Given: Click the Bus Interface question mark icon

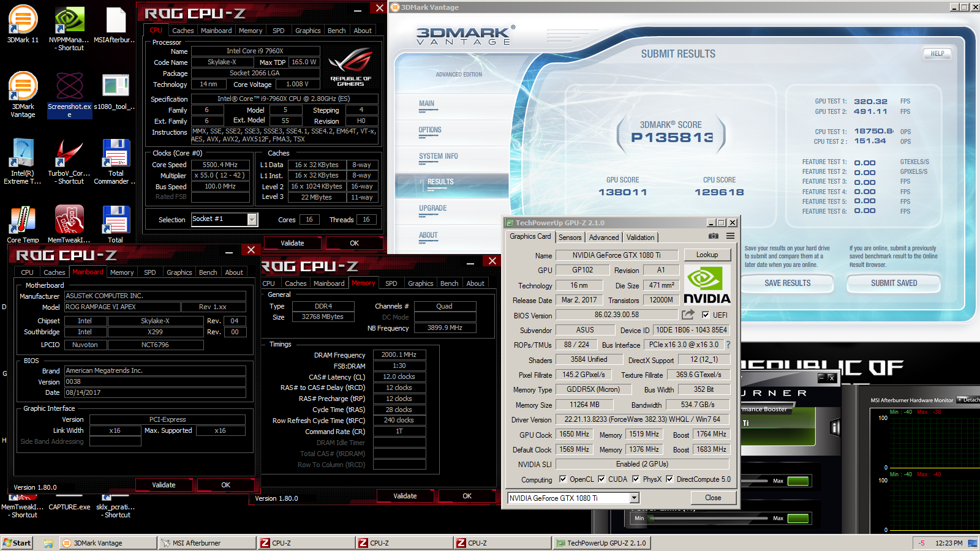Looking at the screenshot, I should pyautogui.click(x=728, y=345).
